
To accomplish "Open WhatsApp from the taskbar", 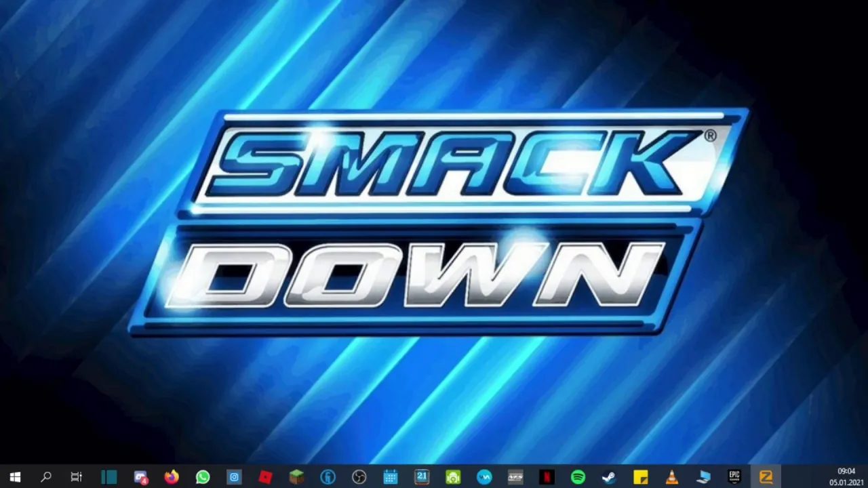I will (x=203, y=477).
